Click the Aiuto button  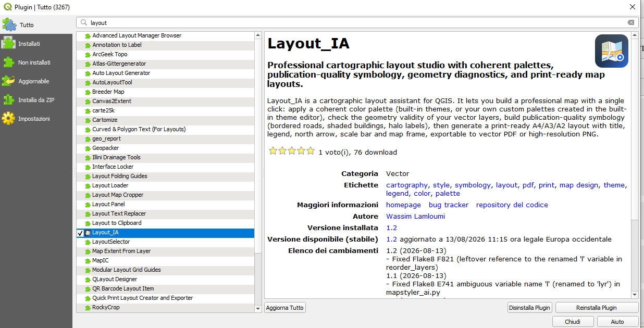coord(617,322)
